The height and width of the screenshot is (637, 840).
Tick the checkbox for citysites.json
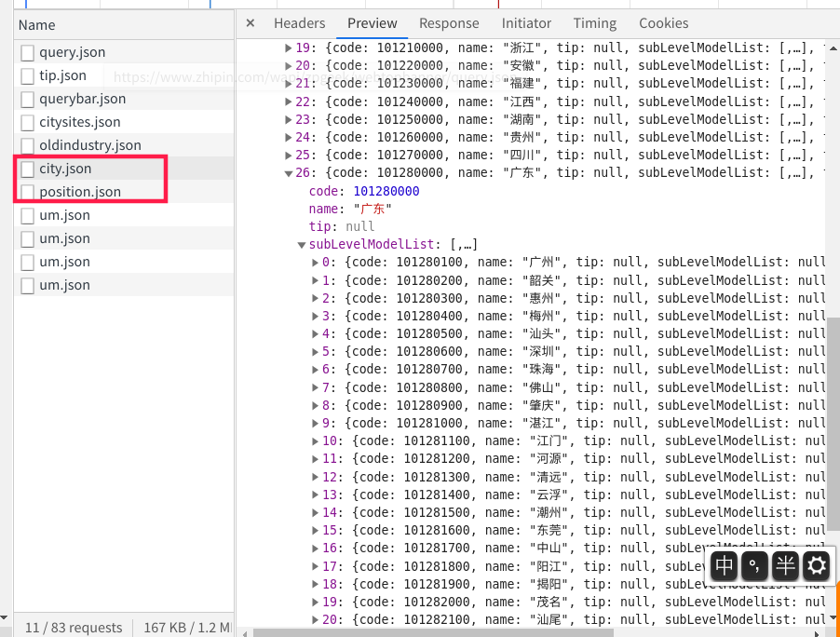point(27,123)
